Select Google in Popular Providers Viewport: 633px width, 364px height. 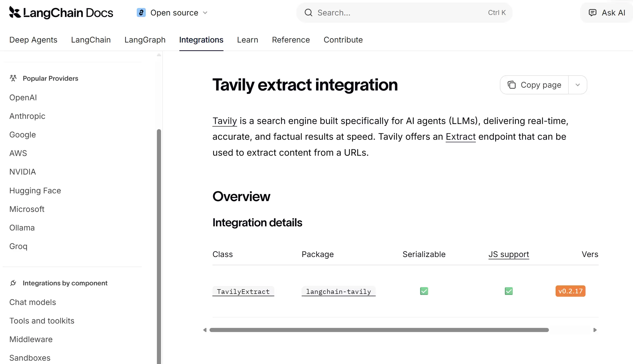click(x=22, y=135)
